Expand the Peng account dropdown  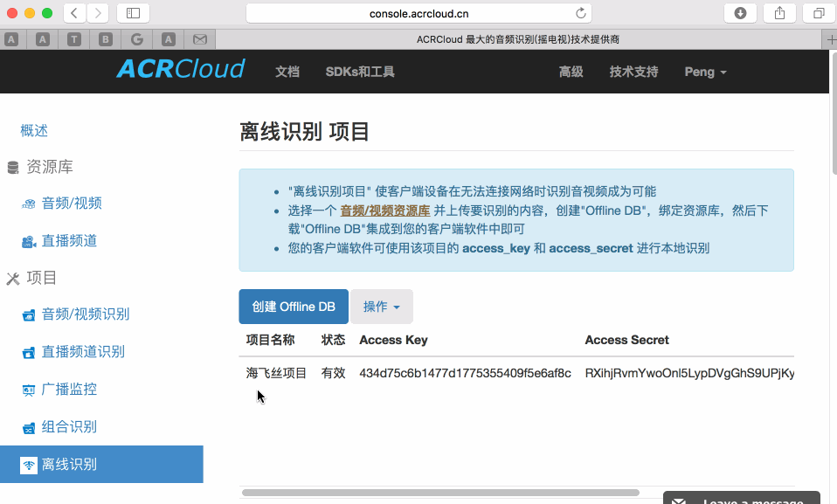coord(706,72)
